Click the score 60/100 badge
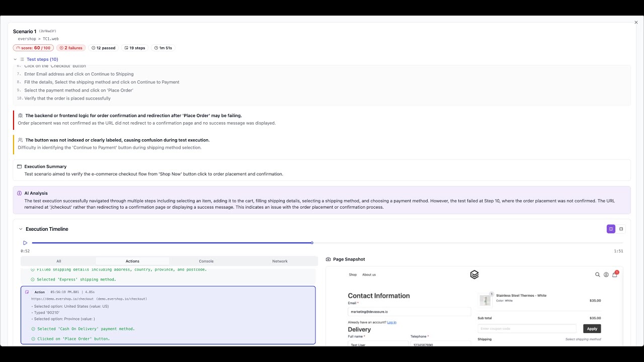Viewport: 644px width, 362px height. [33, 48]
